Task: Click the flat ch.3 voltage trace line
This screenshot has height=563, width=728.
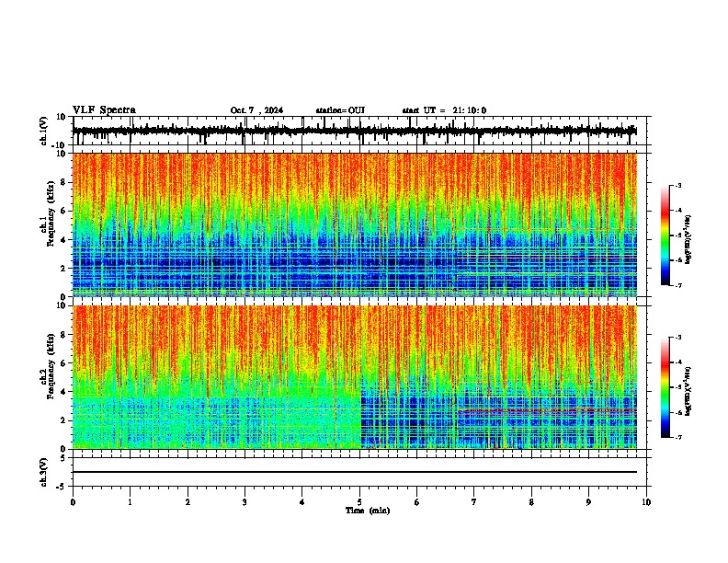Action: [355, 472]
